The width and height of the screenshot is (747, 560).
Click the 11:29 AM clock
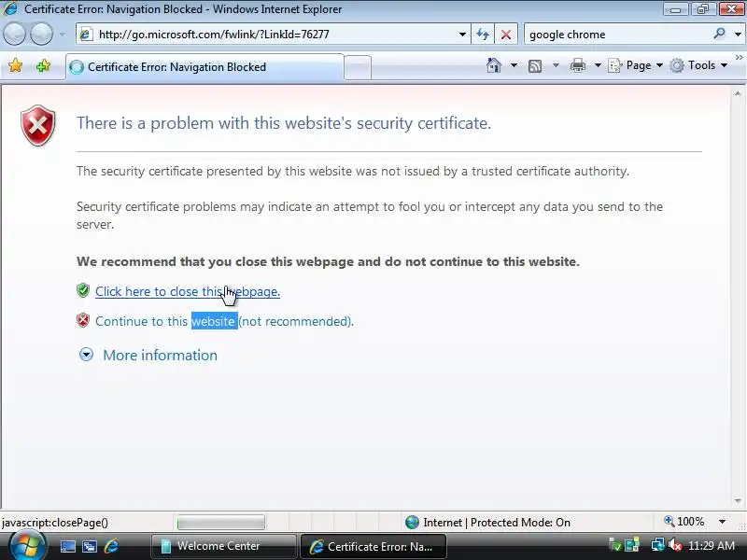(712, 546)
